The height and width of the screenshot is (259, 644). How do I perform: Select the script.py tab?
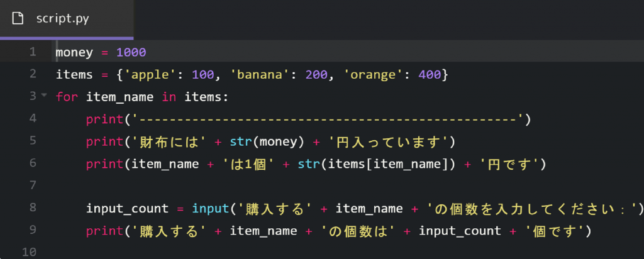click(x=67, y=19)
